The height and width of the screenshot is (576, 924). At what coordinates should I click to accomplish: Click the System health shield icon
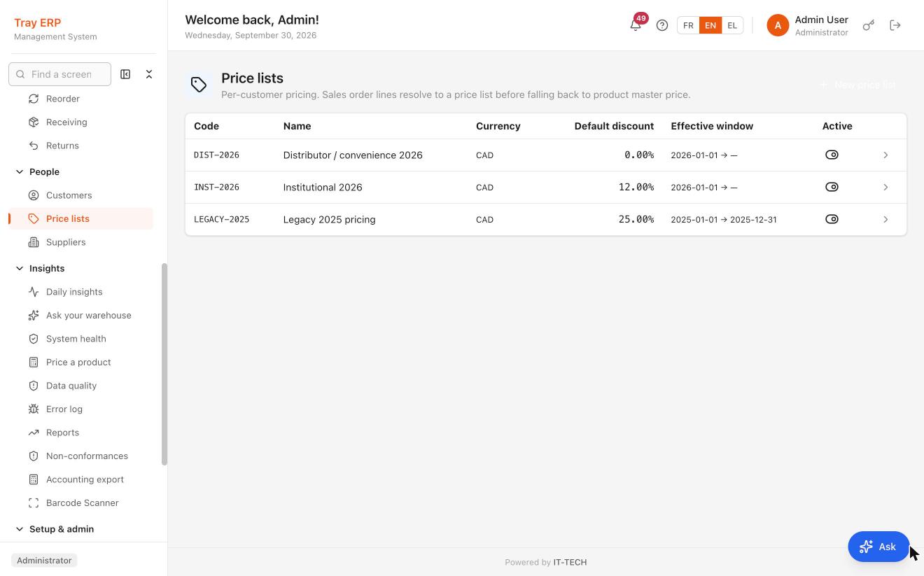(x=34, y=339)
